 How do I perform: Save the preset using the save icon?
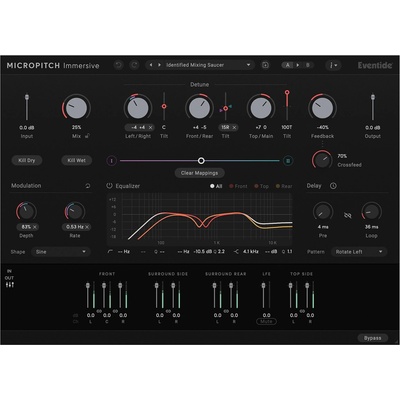point(265,65)
